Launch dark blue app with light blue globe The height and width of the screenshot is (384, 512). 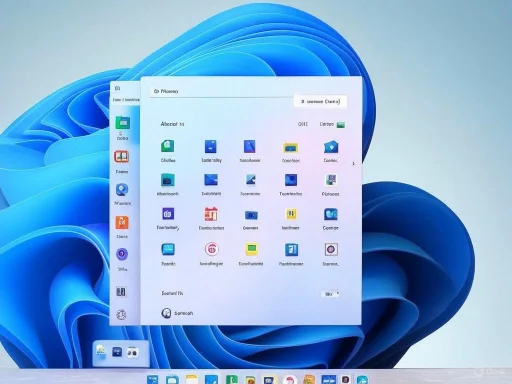tap(331, 214)
